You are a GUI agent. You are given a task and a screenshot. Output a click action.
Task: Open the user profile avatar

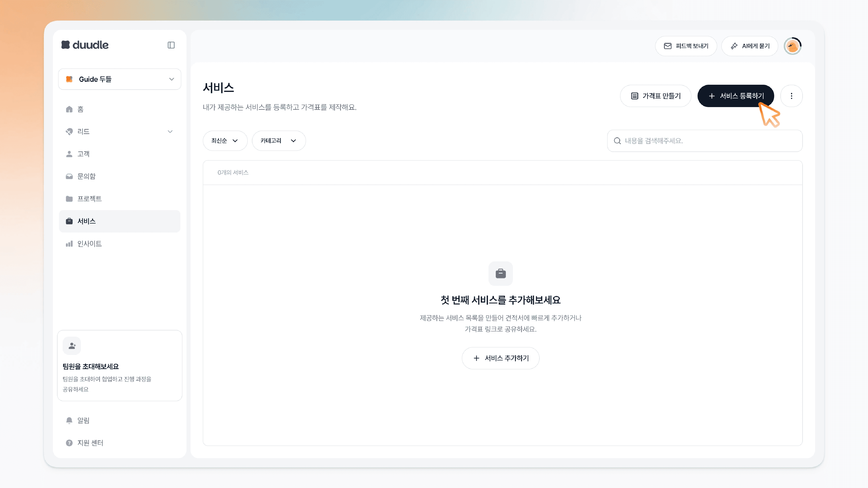tap(793, 46)
